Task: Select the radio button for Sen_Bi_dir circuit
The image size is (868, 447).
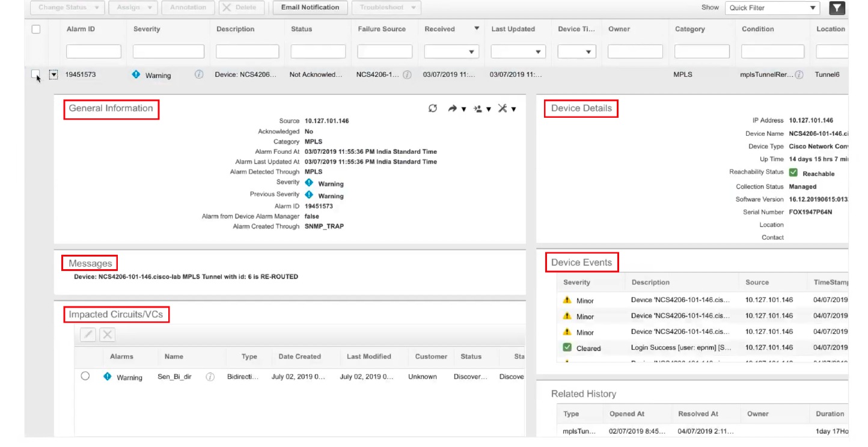Action: (85, 376)
